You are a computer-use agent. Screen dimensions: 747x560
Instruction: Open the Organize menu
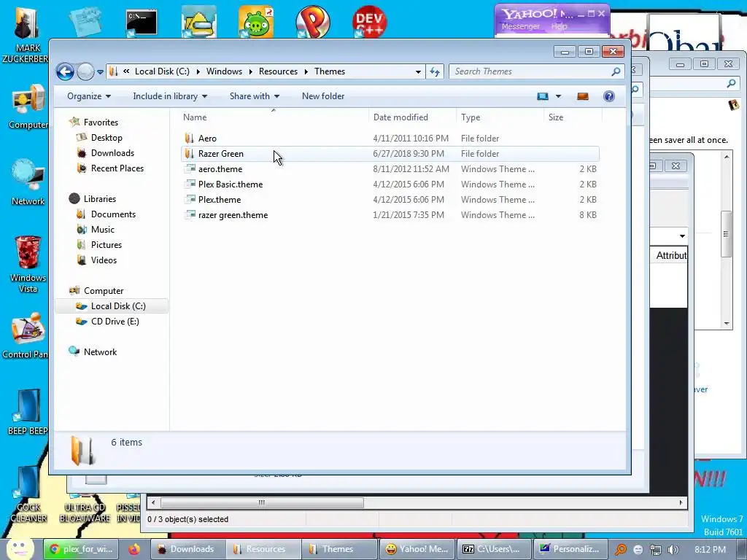coord(89,96)
